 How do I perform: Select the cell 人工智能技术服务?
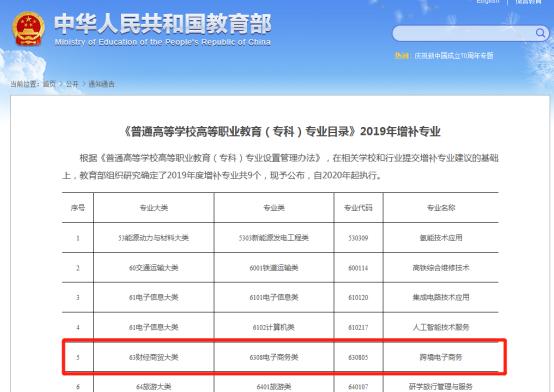click(441, 328)
